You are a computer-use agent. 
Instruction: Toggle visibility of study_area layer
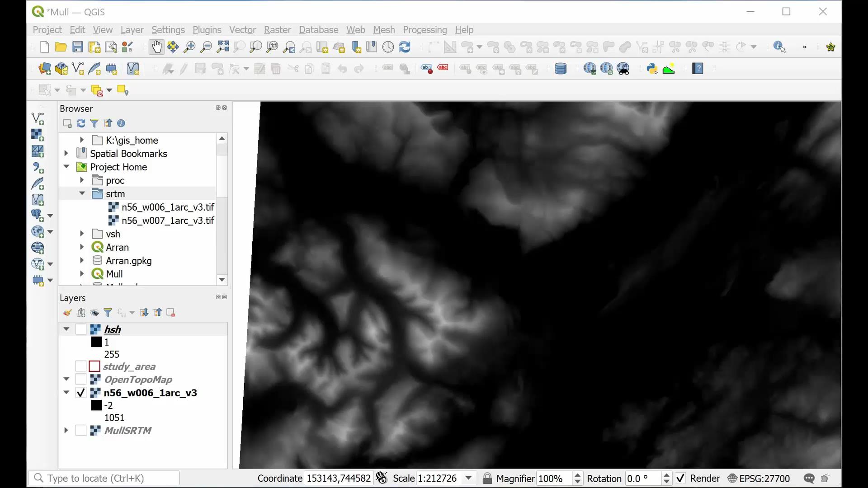point(81,366)
